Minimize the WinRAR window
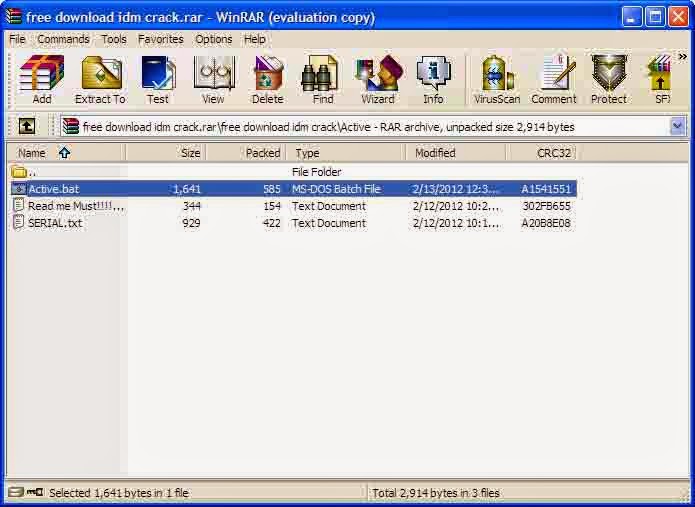This screenshot has width=695, height=507. (632, 17)
